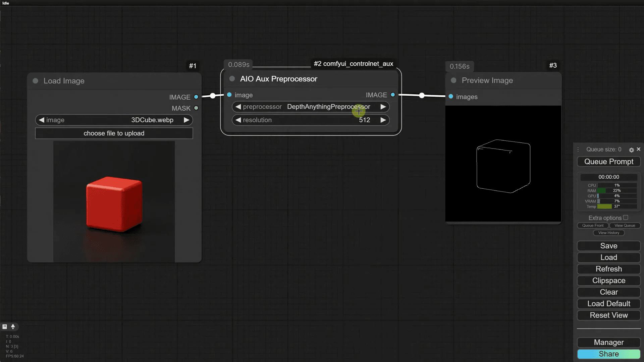
Task: Open settings via the gear icon
Action: pyautogui.click(x=631, y=150)
